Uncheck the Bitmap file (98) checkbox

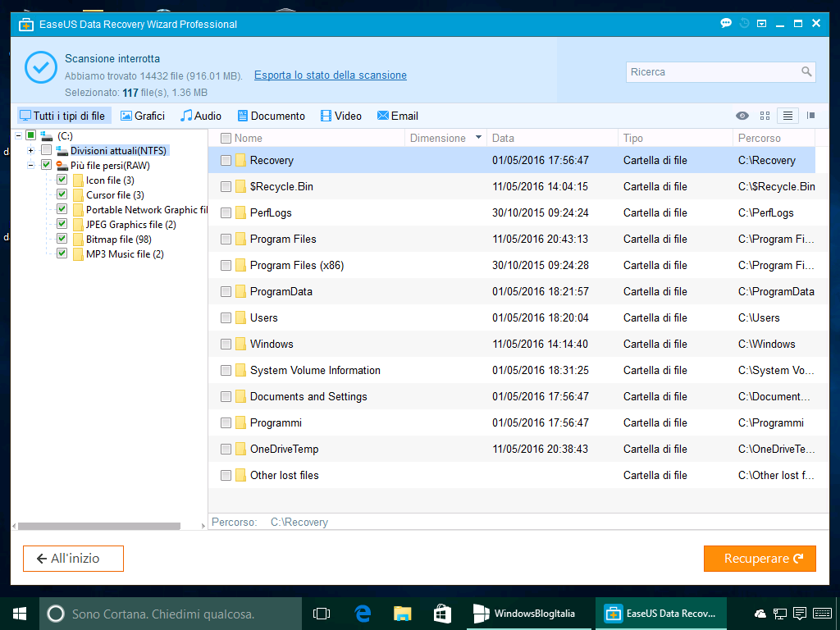tap(62, 239)
